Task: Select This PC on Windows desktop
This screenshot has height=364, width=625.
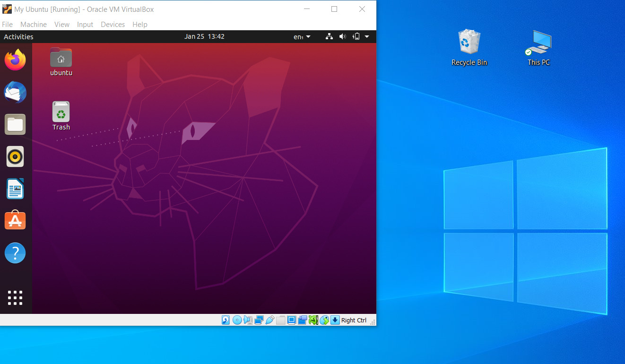Action: (539, 48)
